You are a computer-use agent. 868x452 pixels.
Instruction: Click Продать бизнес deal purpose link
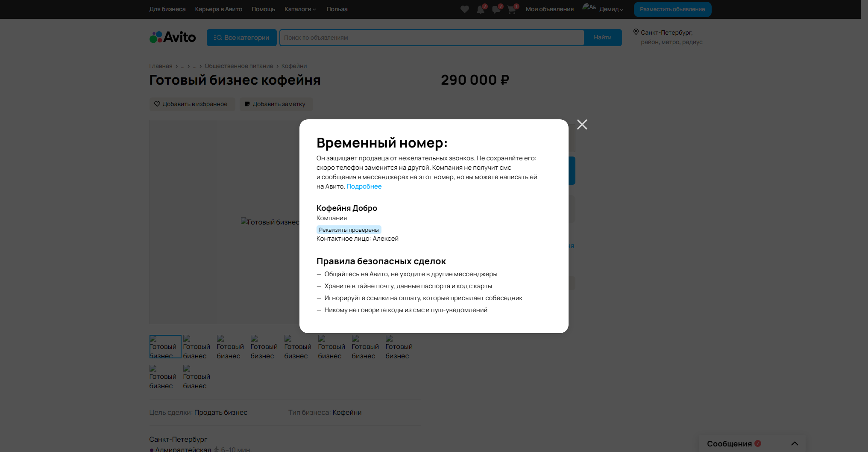221,412
